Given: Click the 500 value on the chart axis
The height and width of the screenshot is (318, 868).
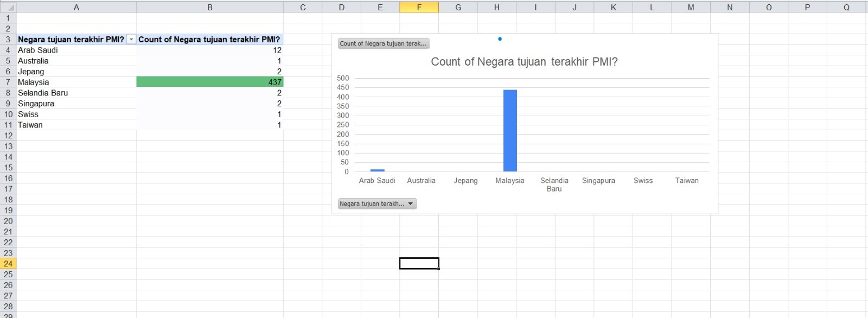Looking at the screenshot, I should pyautogui.click(x=343, y=78).
